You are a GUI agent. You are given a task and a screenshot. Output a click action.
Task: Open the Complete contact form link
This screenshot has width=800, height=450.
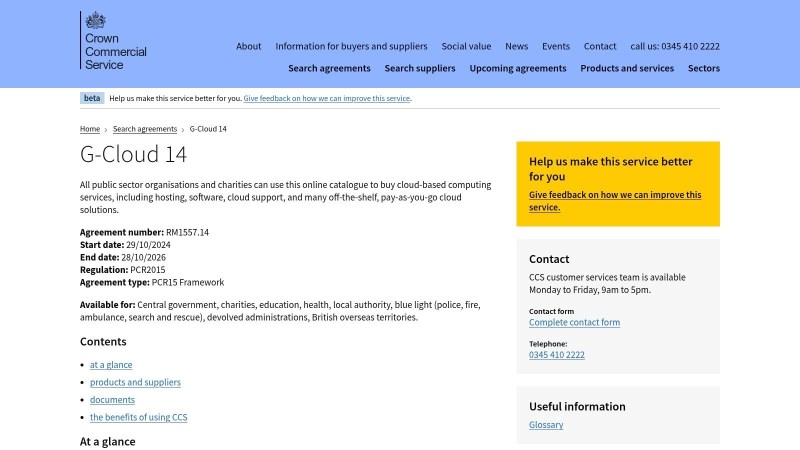(x=574, y=322)
